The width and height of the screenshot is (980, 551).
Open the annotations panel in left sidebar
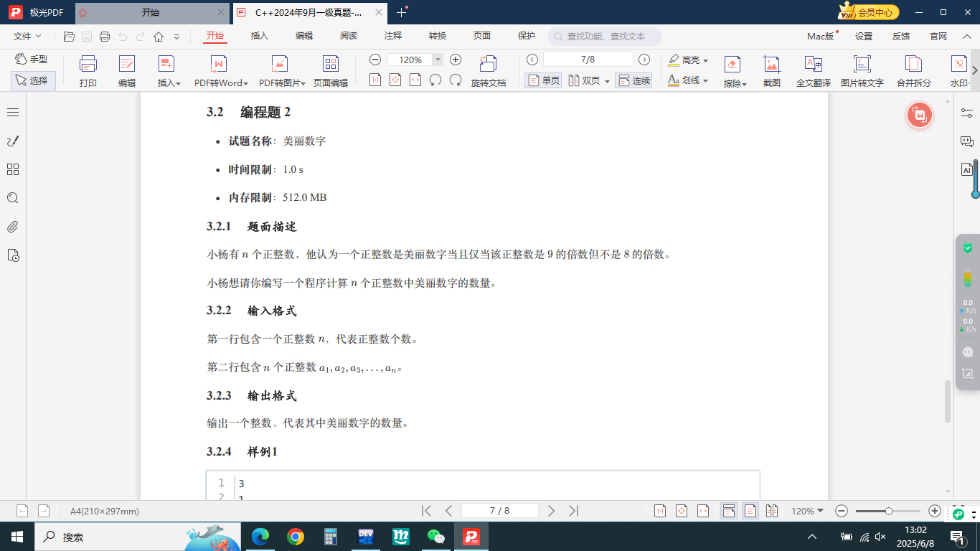coord(13,141)
